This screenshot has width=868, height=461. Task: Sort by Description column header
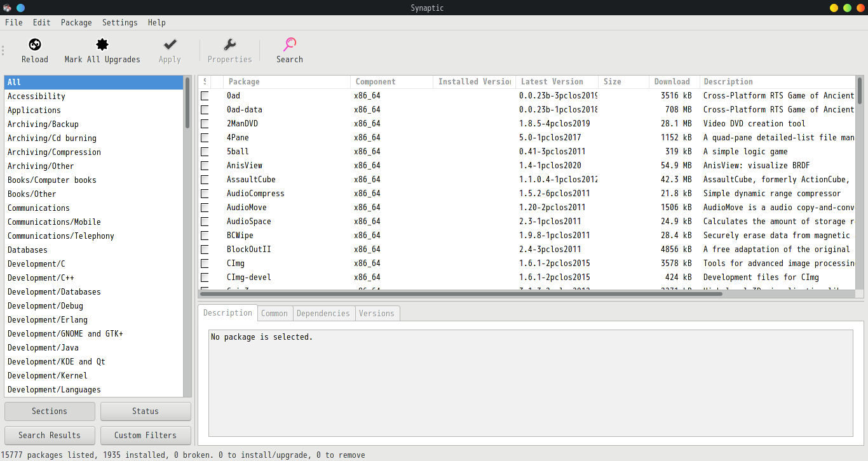(x=778, y=82)
